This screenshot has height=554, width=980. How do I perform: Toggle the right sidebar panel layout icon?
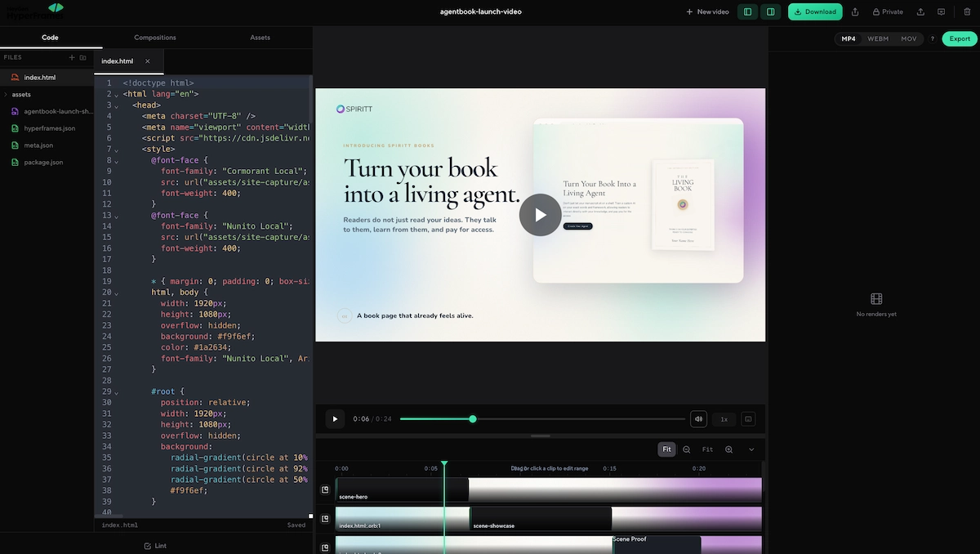pyautogui.click(x=770, y=11)
